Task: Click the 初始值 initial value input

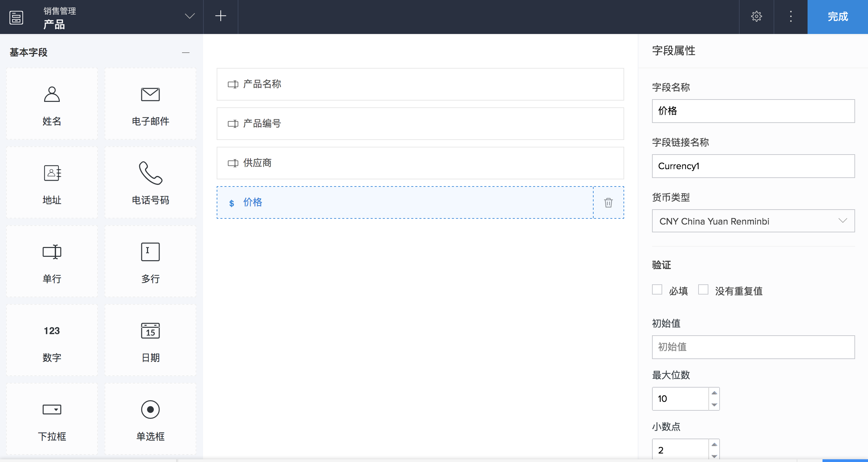Action: click(753, 347)
